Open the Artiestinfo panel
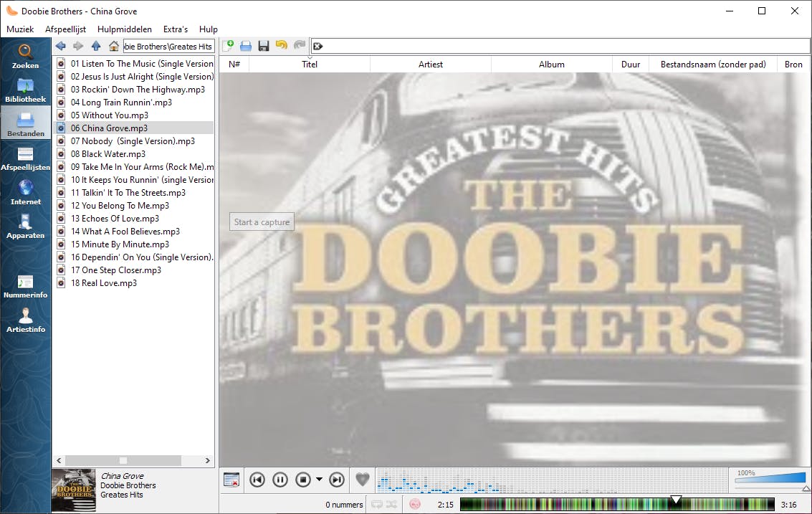This screenshot has height=514, width=812. pyautogui.click(x=25, y=320)
